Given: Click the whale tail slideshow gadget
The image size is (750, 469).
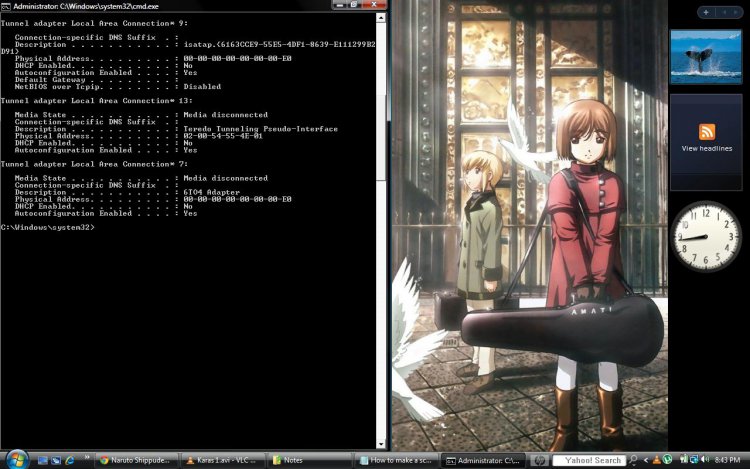Looking at the screenshot, I should click(x=706, y=56).
